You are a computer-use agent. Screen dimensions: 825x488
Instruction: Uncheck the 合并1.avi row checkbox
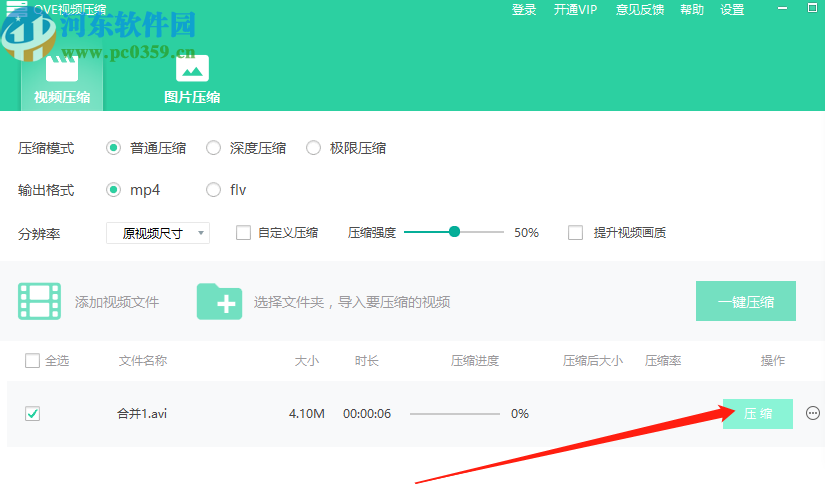tap(33, 414)
